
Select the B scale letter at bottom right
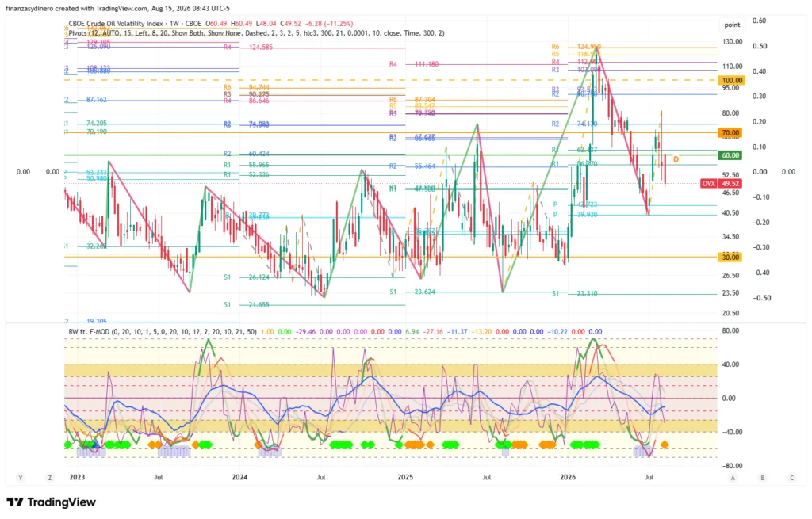(x=762, y=478)
